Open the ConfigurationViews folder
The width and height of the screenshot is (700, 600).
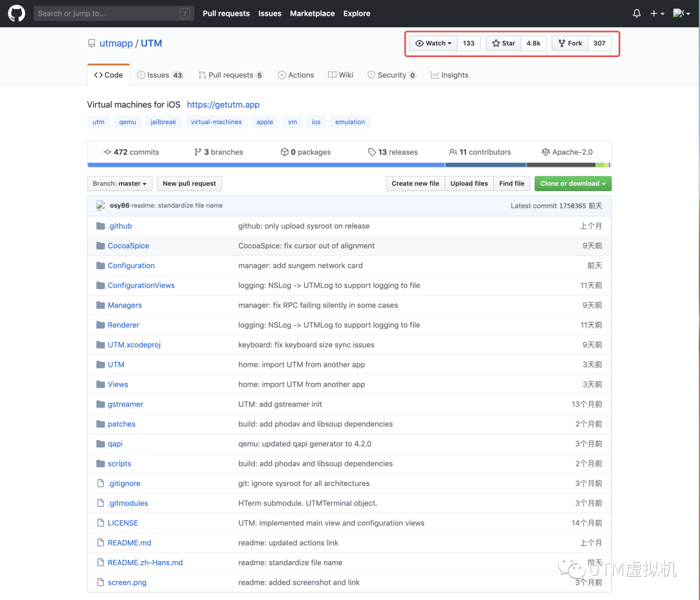point(141,285)
